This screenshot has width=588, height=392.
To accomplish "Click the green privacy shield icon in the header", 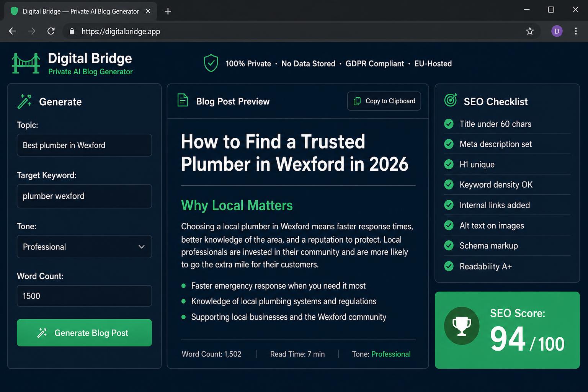I will (x=211, y=63).
